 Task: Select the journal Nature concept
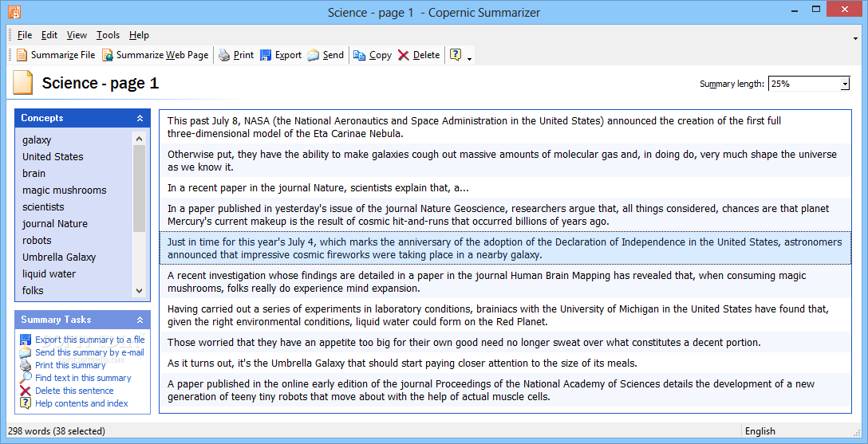[x=55, y=223]
